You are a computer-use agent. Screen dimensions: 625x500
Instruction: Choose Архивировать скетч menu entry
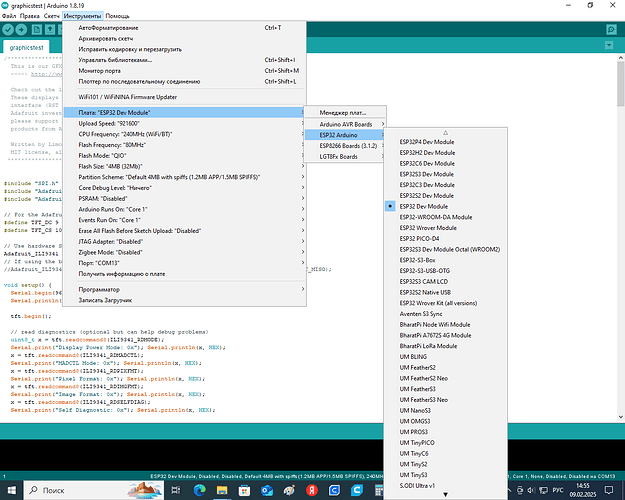pos(185,39)
